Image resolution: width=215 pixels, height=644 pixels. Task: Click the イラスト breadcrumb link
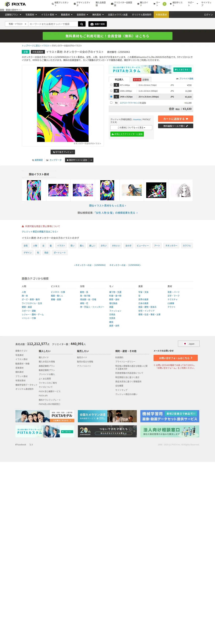click(46, 46)
